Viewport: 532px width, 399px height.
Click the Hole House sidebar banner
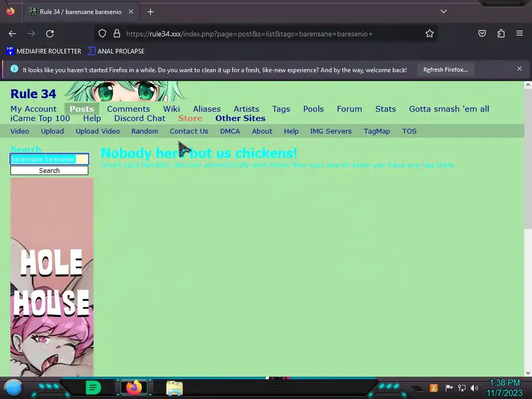click(x=52, y=277)
